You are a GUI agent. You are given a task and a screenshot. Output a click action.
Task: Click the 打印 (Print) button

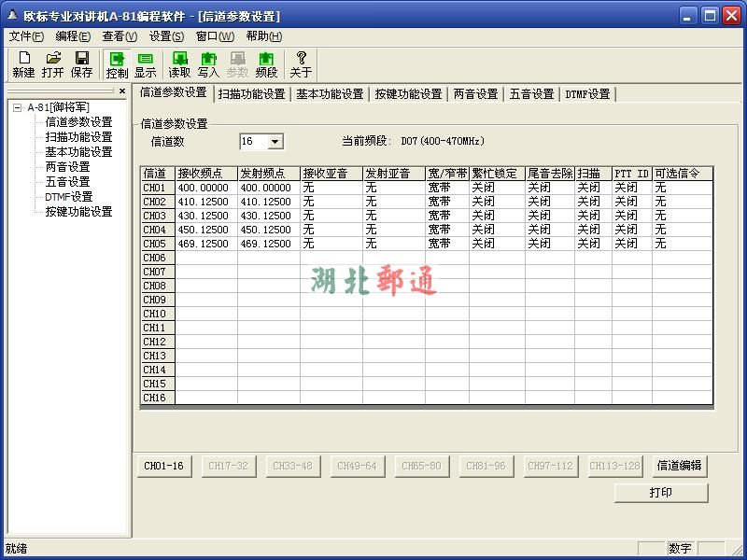tap(661, 492)
